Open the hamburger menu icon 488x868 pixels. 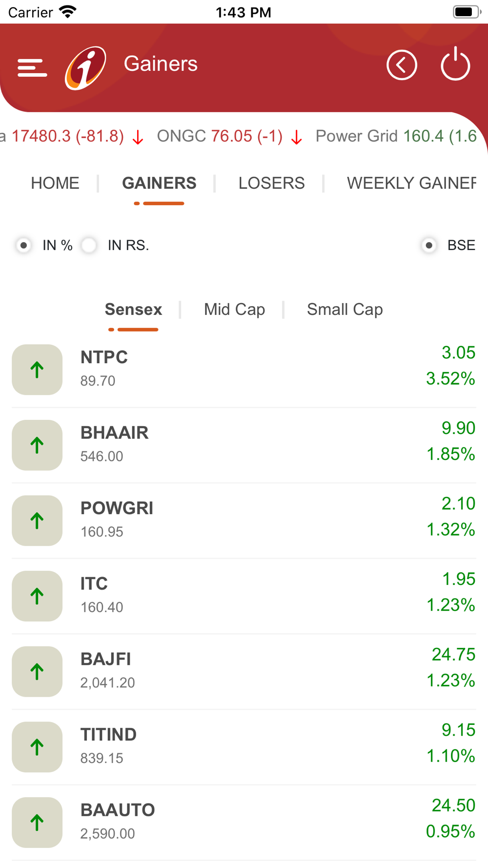point(32,67)
